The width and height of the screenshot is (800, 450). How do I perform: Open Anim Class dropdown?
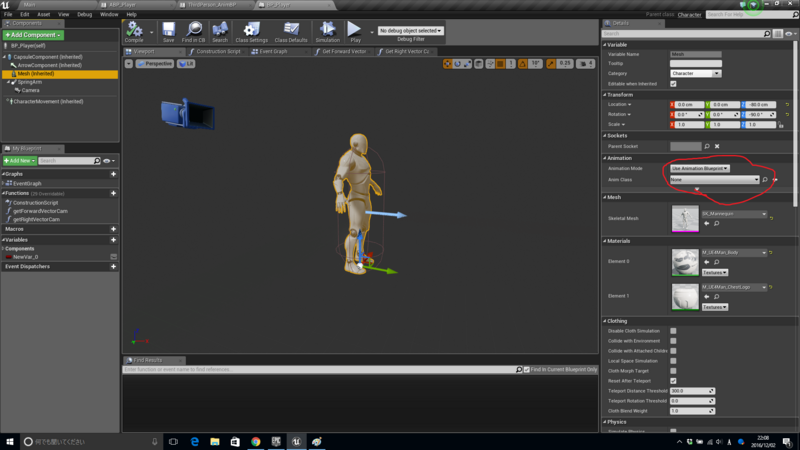[x=714, y=180]
